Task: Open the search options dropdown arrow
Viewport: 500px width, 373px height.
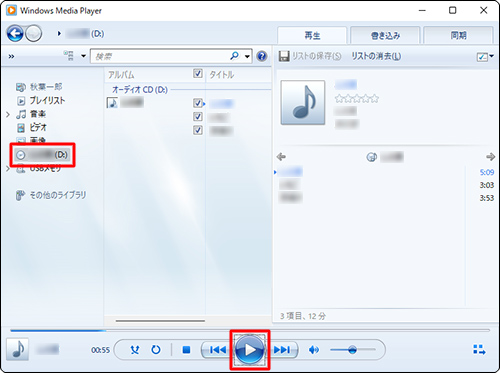Action: coord(247,56)
